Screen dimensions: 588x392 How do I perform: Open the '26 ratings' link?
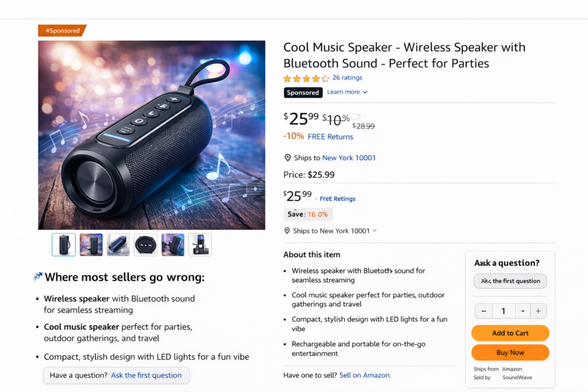click(x=347, y=78)
